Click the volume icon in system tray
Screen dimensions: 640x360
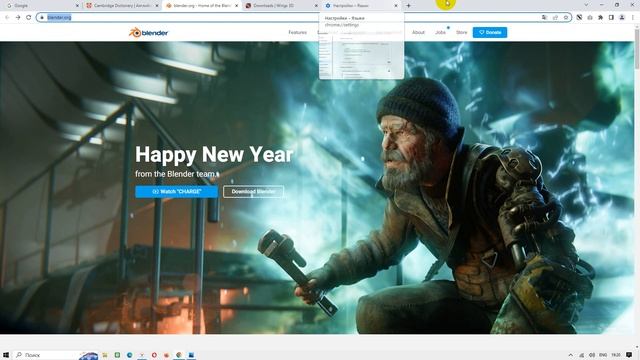tap(592, 355)
